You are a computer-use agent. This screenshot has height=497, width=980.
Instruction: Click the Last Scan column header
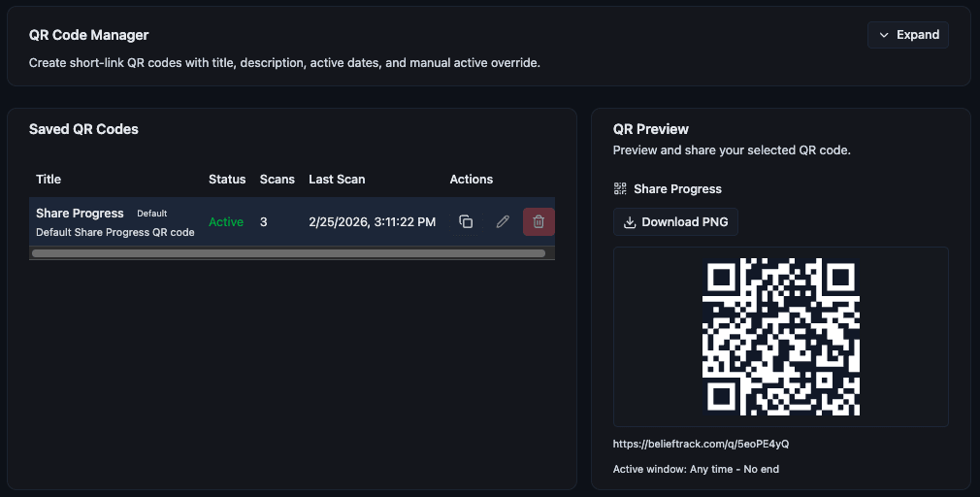tap(337, 180)
